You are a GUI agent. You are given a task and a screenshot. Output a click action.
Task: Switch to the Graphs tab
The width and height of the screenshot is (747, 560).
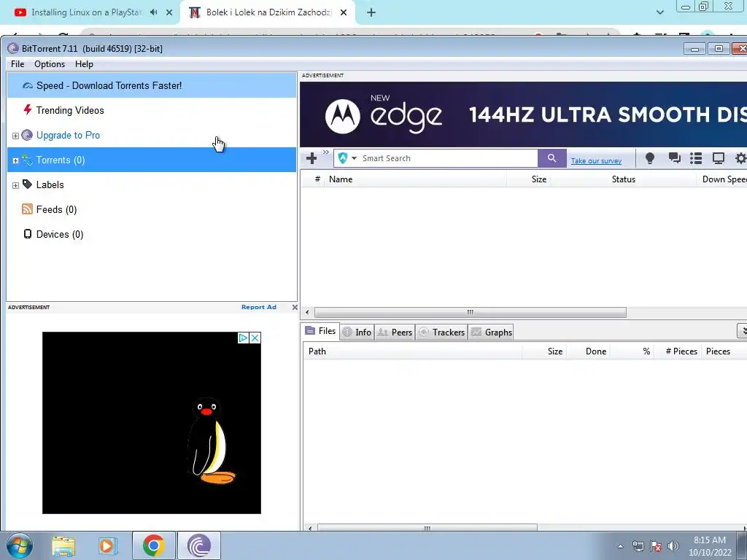pos(491,332)
